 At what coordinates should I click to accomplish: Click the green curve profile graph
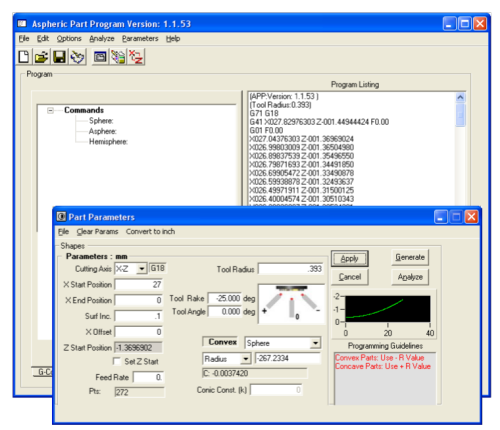pos(388,309)
